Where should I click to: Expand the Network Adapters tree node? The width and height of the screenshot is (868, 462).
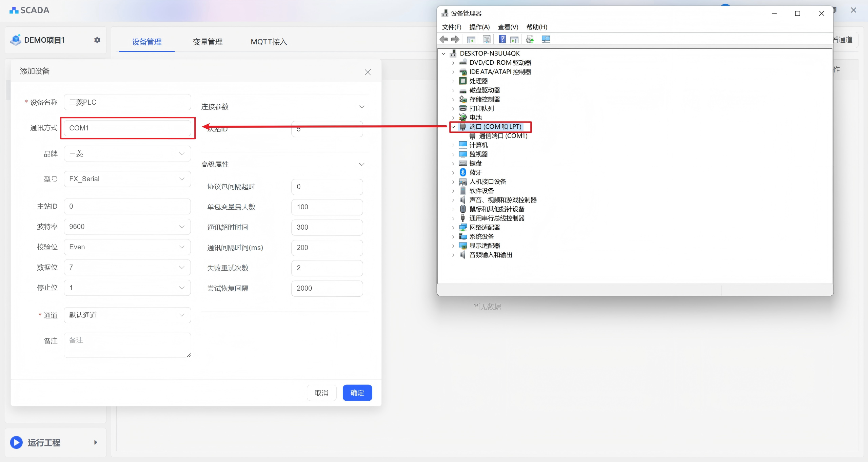(453, 227)
